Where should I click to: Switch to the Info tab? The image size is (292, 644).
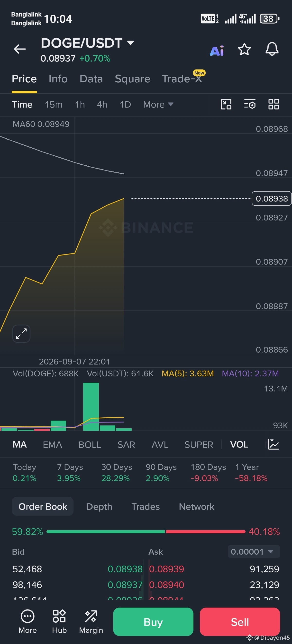[x=58, y=79]
